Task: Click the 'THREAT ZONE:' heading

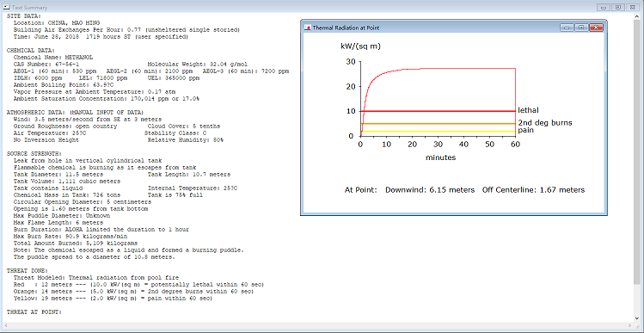Action: point(28,272)
